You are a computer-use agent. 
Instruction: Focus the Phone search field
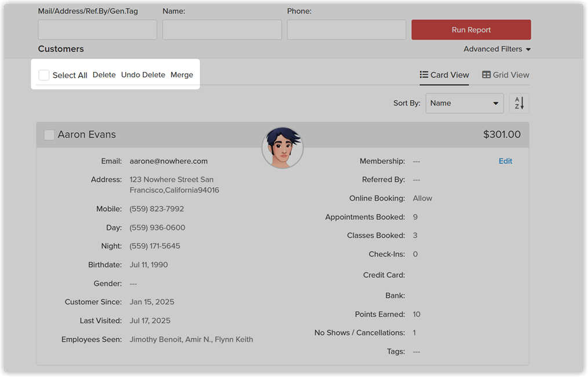pyautogui.click(x=346, y=30)
